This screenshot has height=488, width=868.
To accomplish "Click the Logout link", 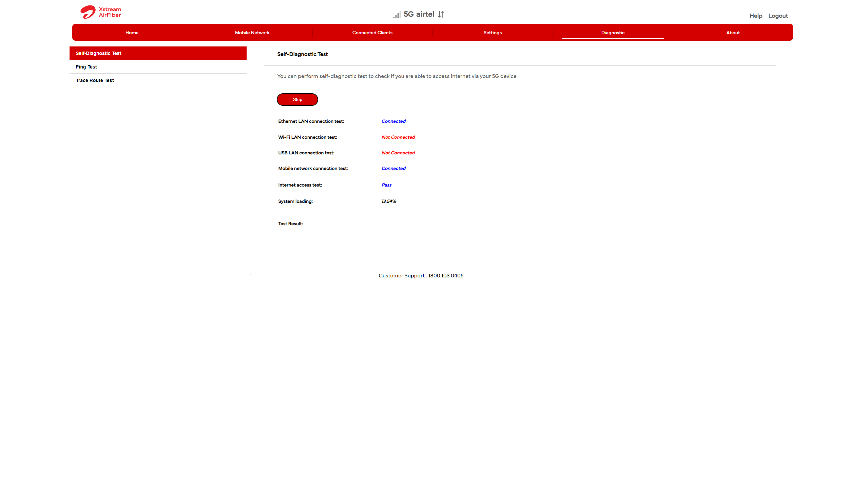I will pyautogui.click(x=778, y=16).
